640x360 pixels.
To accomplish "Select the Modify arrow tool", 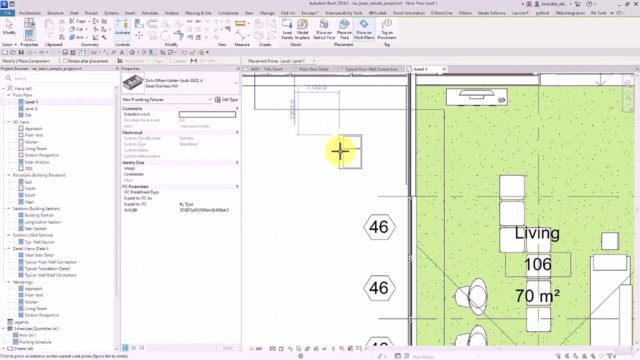I will tap(9, 27).
